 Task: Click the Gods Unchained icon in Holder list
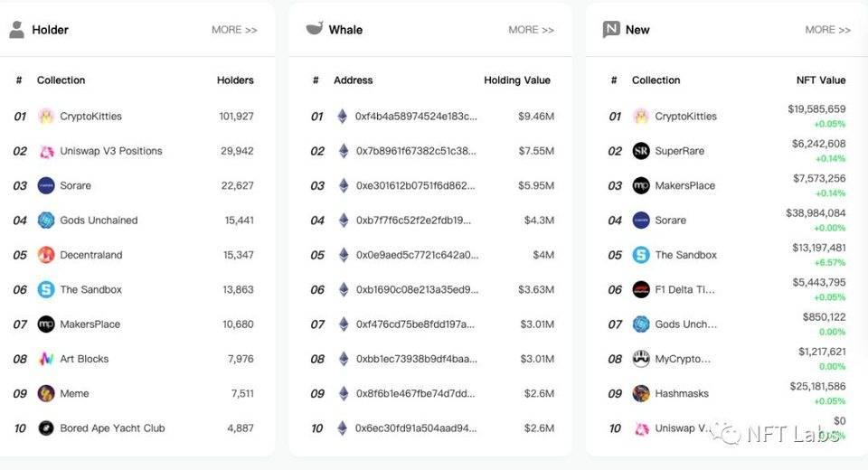coord(46,221)
